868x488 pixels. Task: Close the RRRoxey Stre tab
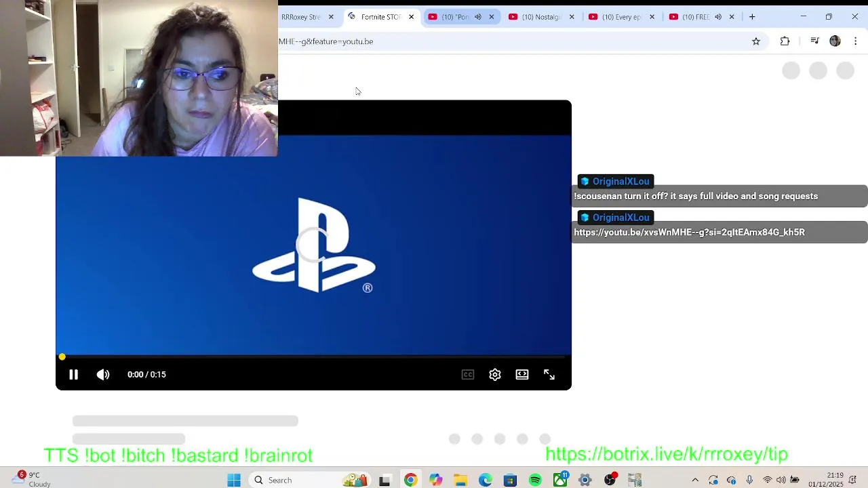tap(331, 17)
